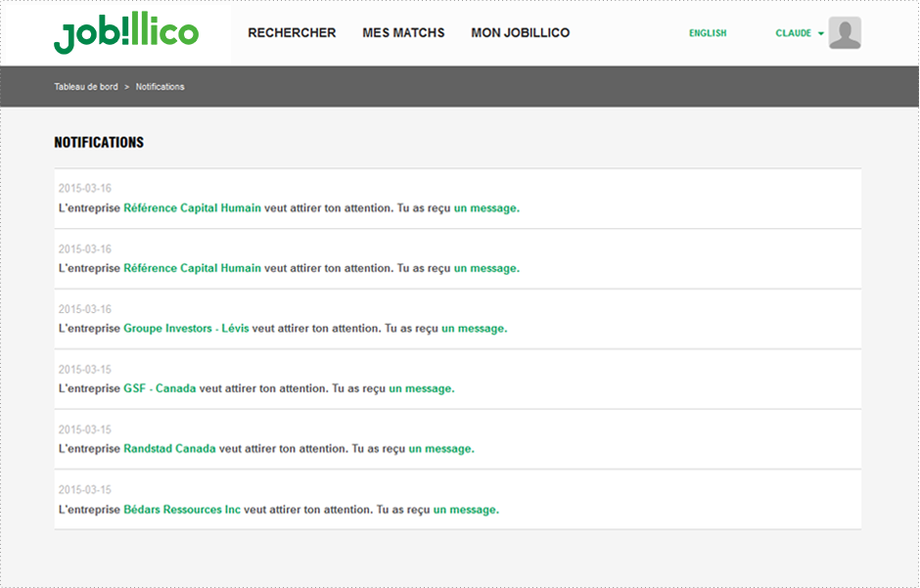The image size is (920, 588).
Task: Return to Tableau de bord breadcrumb
Action: (86, 87)
